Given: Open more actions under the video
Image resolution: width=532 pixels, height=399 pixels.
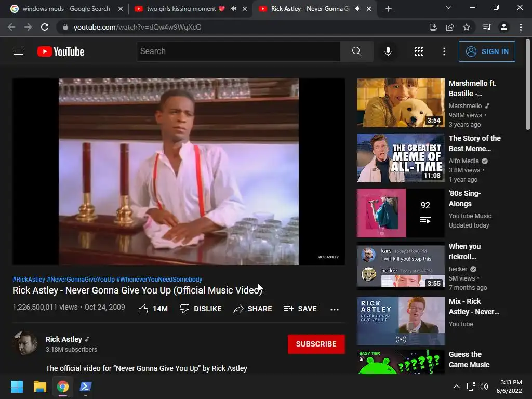Looking at the screenshot, I should 335,309.
